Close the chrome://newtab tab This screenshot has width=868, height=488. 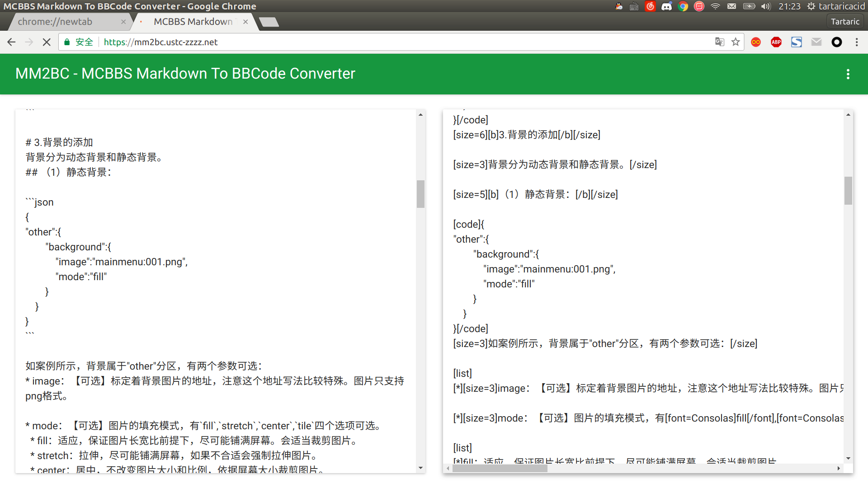(123, 22)
